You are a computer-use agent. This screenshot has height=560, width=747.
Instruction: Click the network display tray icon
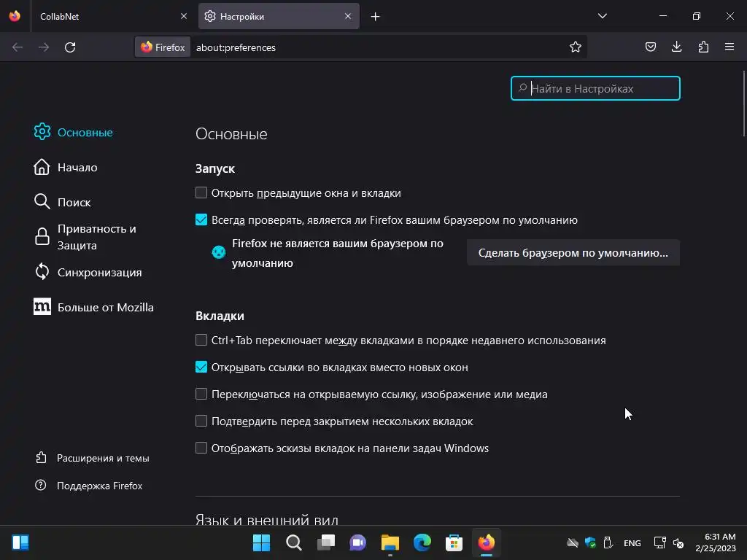point(659,542)
